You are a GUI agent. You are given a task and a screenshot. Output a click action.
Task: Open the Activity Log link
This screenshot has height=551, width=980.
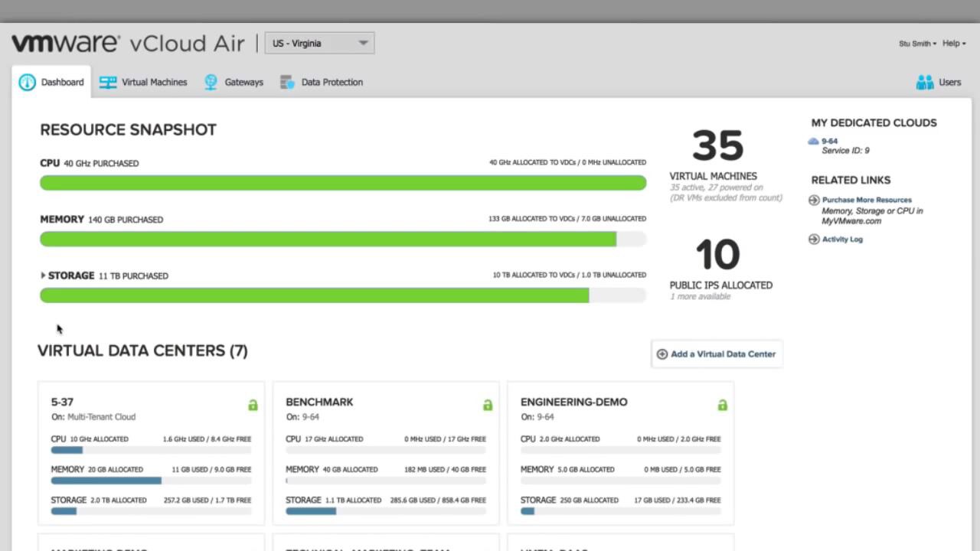[842, 239]
